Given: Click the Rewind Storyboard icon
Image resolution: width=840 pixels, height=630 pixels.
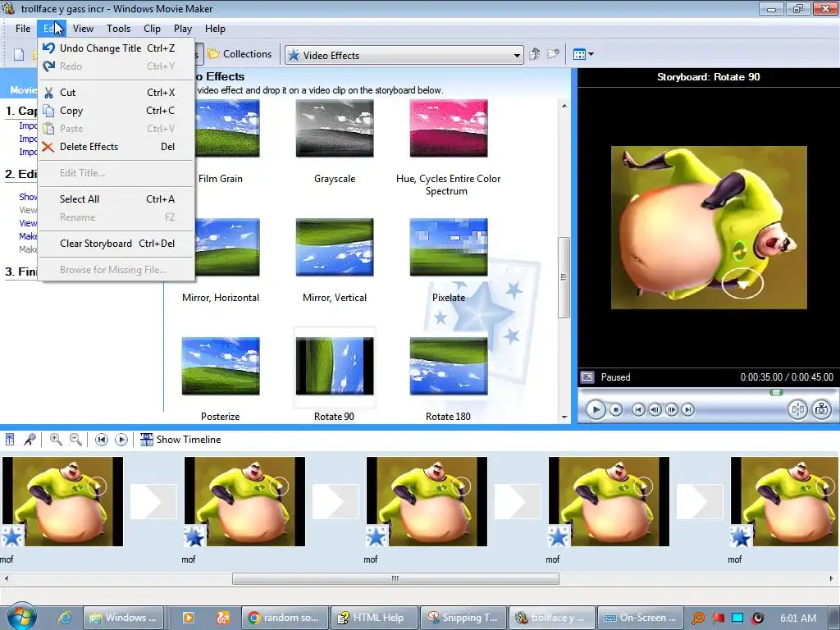Looking at the screenshot, I should (x=101, y=440).
